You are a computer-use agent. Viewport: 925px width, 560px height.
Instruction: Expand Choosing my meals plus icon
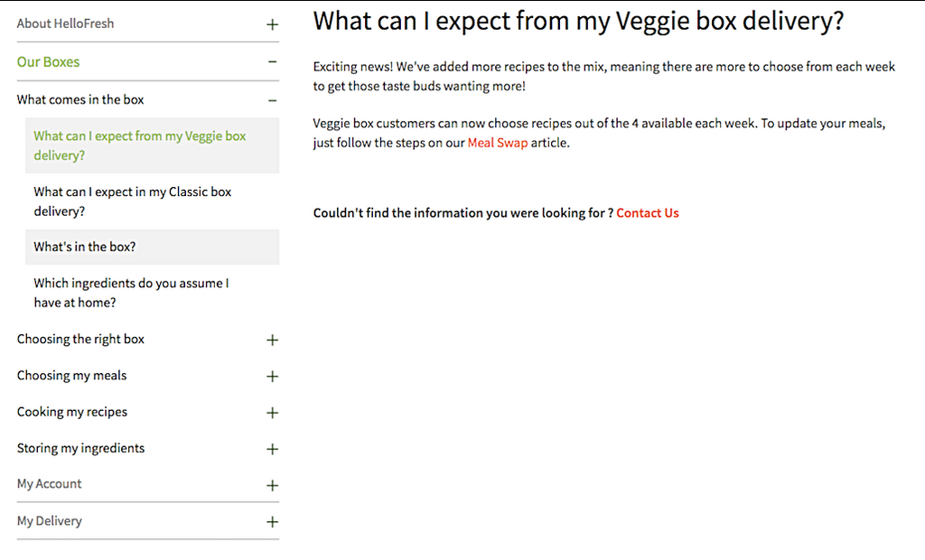272,377
